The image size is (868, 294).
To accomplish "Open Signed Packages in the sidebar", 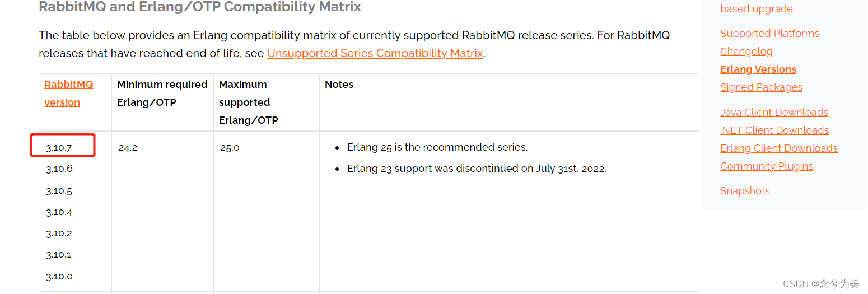I will pyautogui.click(x=761, y=87).
